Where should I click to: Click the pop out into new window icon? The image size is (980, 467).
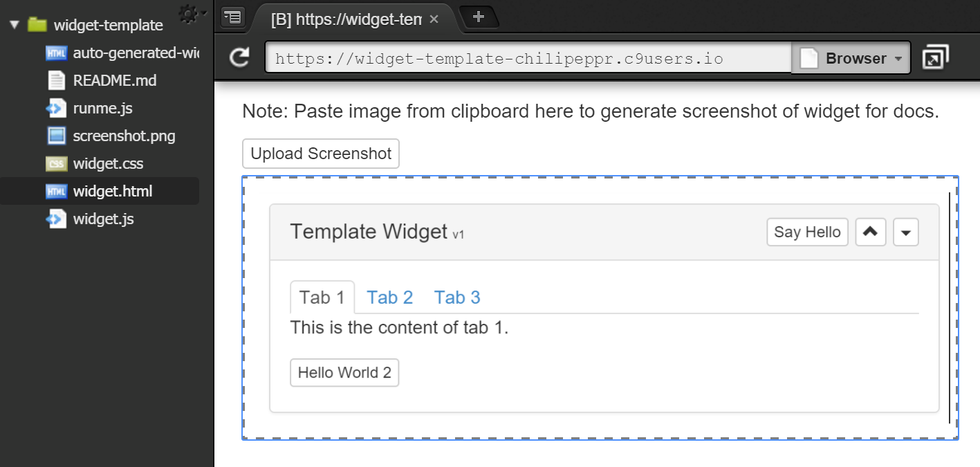point(935,58)
